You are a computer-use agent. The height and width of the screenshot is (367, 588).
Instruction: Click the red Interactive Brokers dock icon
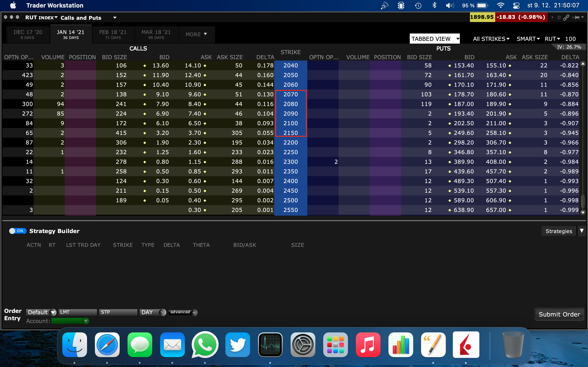466,345
